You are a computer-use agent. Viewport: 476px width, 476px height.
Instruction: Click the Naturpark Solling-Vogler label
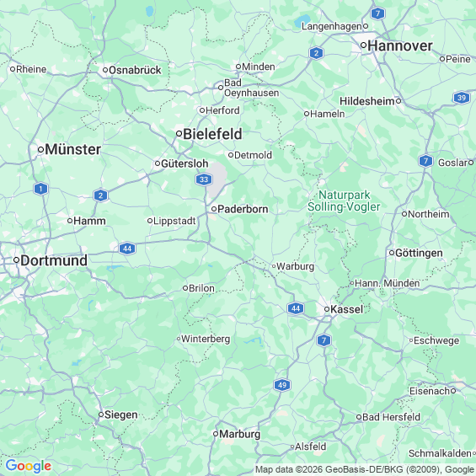tap(344, 201)
